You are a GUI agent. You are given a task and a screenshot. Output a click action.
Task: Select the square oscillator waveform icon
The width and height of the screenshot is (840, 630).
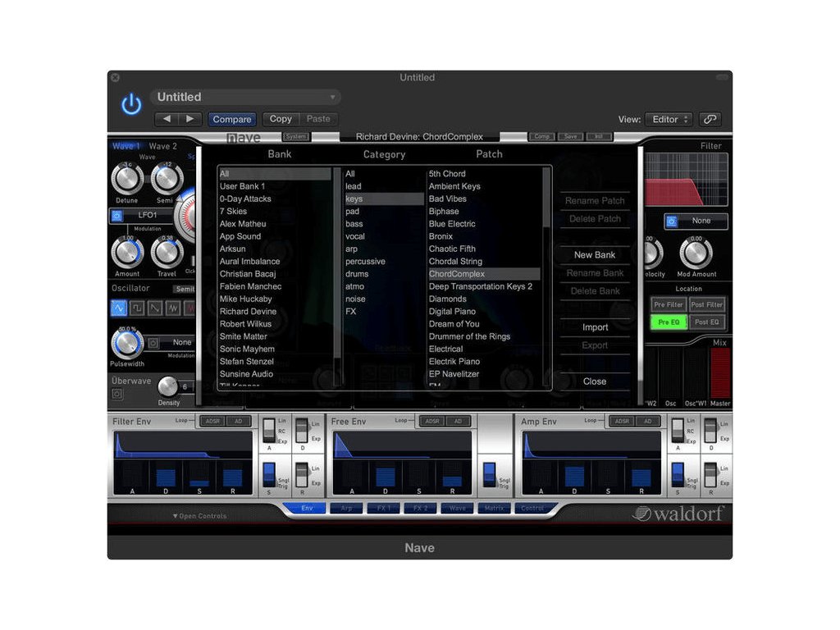point(137,308)
